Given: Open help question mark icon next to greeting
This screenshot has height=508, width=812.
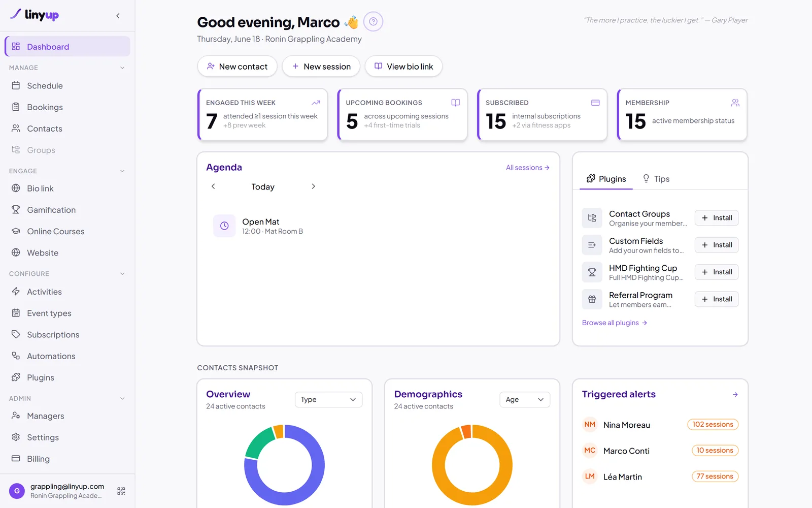Looking at the screenshot, I should click(373, 21).
